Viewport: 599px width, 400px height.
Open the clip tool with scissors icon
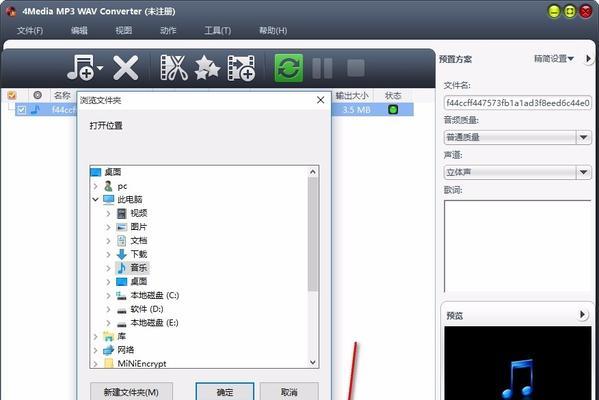(174, 68)
